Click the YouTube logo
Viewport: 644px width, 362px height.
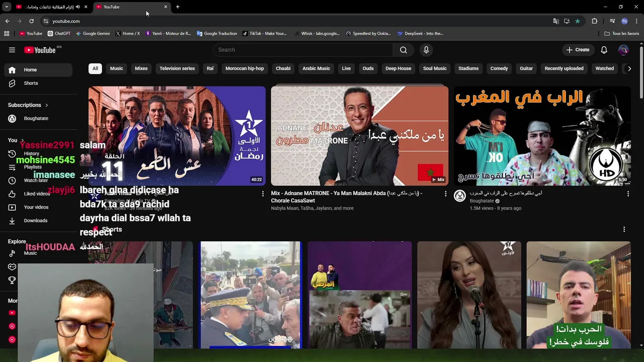coord(40,50)
